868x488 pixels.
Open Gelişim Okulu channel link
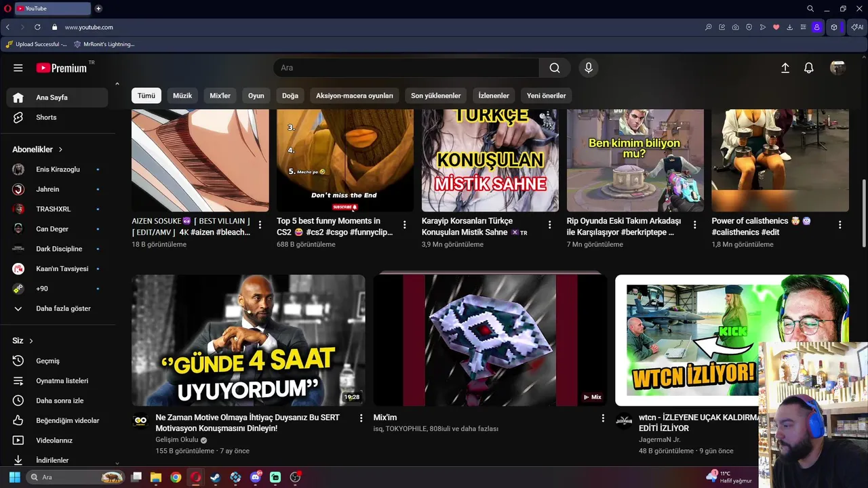click(177, 440)
